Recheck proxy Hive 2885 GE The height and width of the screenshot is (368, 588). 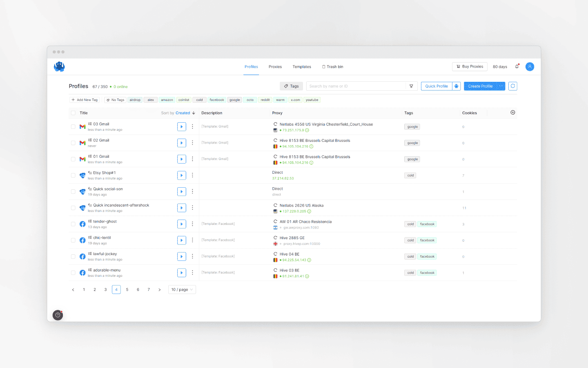click(x=275, y=238)
